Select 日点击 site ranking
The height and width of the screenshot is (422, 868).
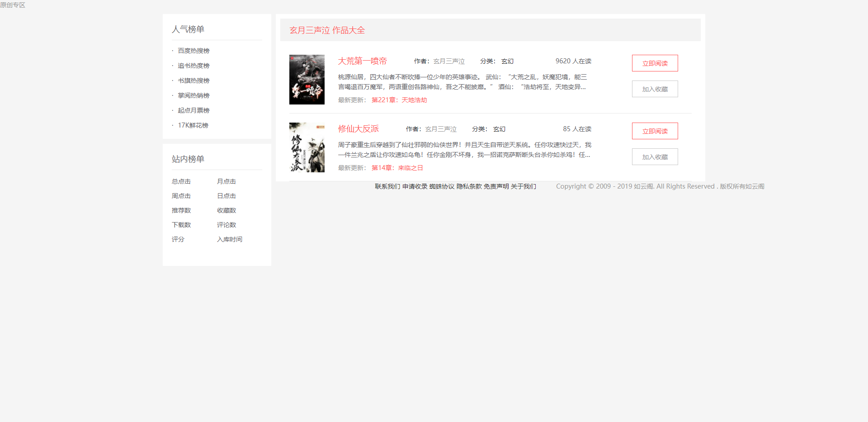(x=226, y=196)
